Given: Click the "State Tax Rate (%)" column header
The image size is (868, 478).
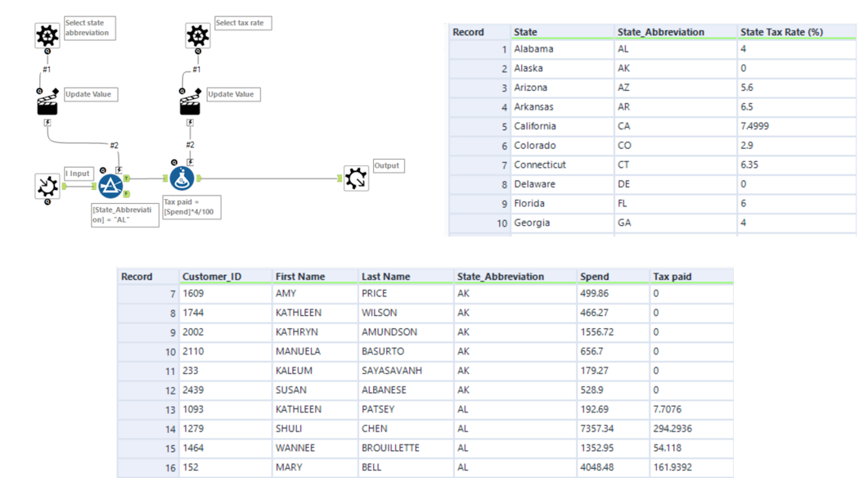Looking at the screenshot, I should 781,32.
